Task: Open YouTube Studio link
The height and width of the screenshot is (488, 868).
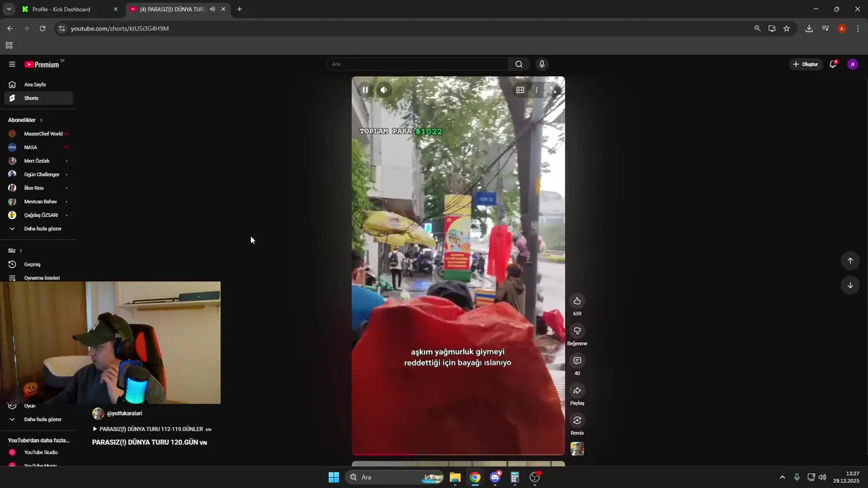Action: [x=38, y=452]
